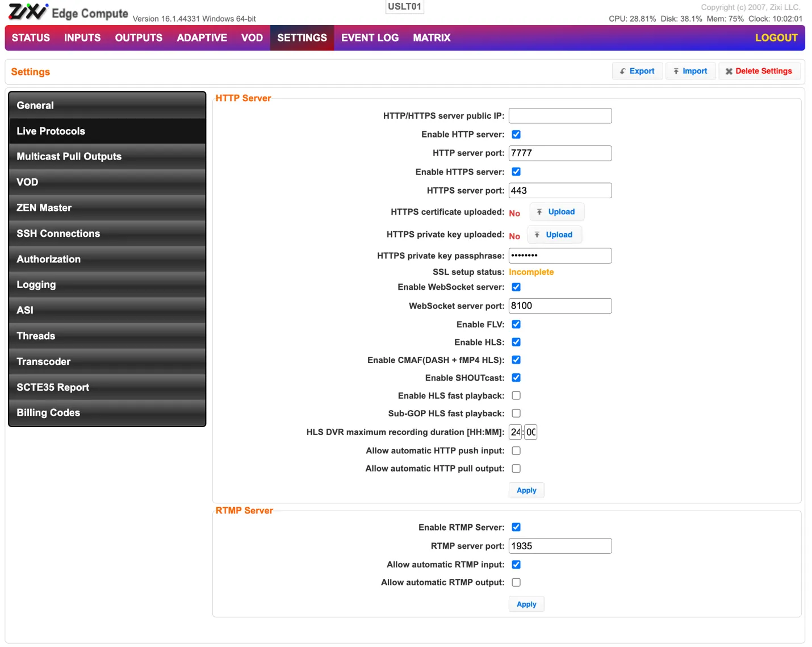This screenshot has height=647, width=812.
Task: Open the ADAPTIVE tab
Action: 202,37
